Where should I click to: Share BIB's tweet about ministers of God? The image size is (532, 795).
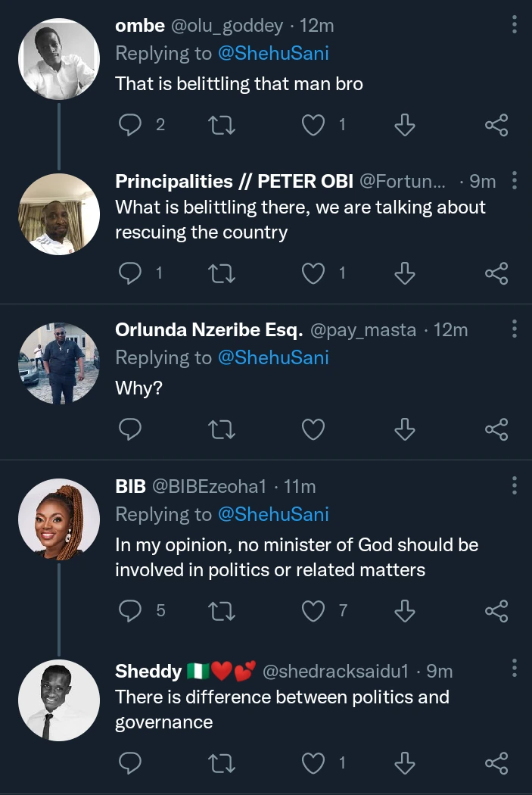click(x=496, y=609)
